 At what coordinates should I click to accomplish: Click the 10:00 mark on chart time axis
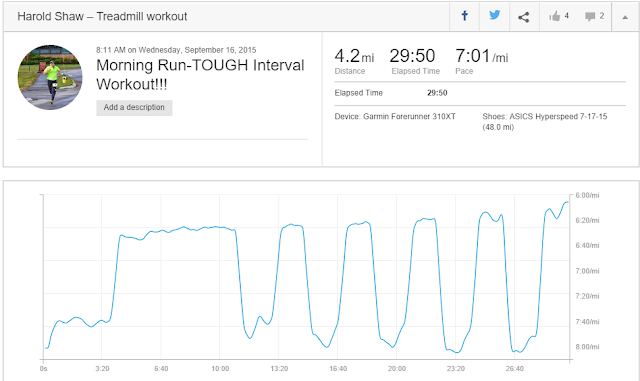(x=220, y=368)
